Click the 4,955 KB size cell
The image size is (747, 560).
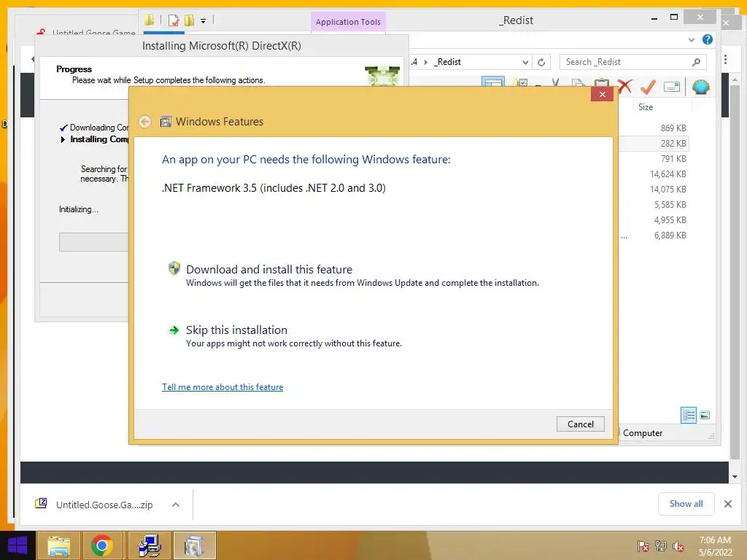tap(670, 220)
